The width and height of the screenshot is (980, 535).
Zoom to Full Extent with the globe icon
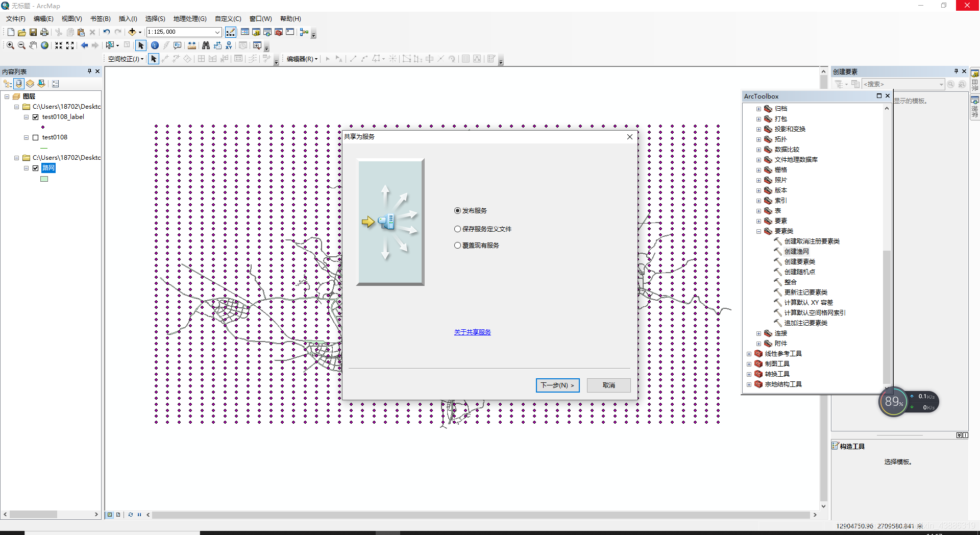(x=45, y=45)
